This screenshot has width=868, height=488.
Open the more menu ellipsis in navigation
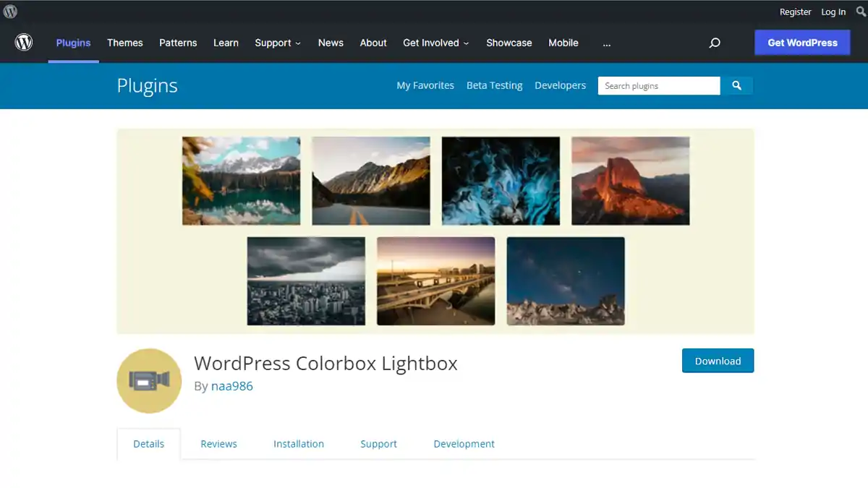[606, 43]
